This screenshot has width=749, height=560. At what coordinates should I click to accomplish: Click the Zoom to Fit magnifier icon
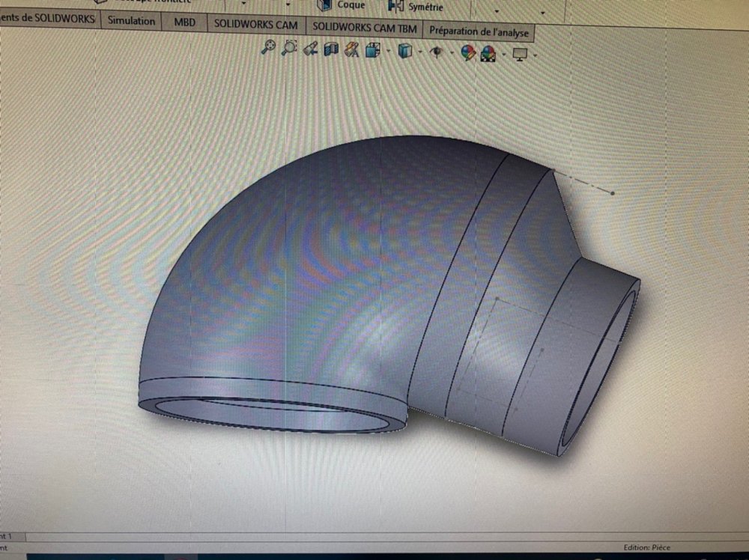268,49
